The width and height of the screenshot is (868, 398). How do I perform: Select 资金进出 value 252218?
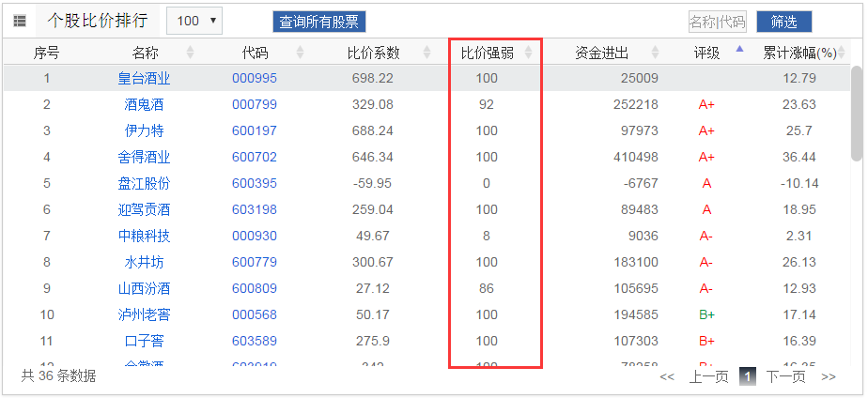[635, 104]
